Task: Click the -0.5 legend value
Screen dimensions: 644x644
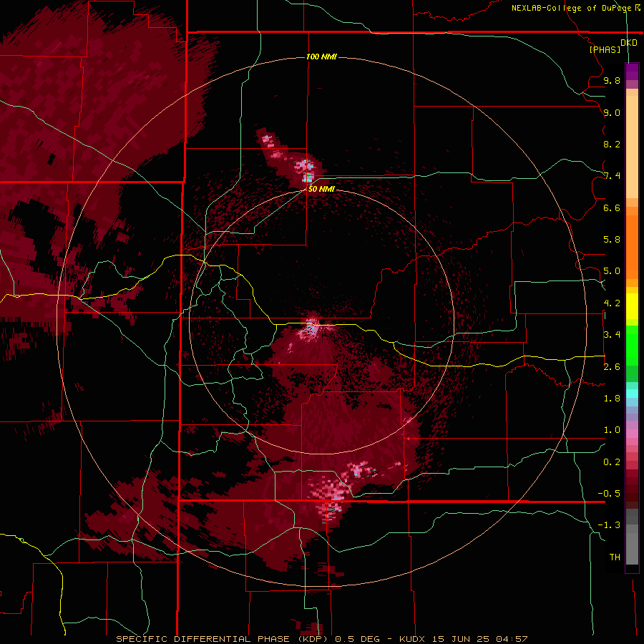Action: point(609,494)
